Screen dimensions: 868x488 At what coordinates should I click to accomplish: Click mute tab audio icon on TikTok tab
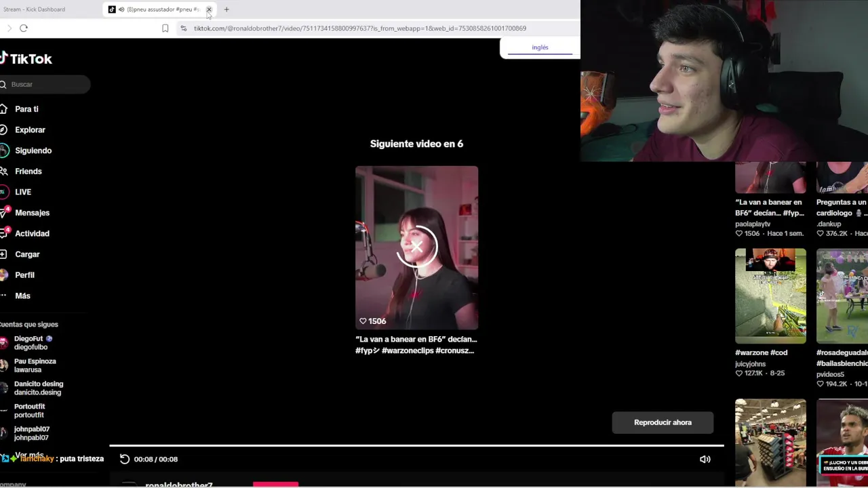(x=121, y=9)
